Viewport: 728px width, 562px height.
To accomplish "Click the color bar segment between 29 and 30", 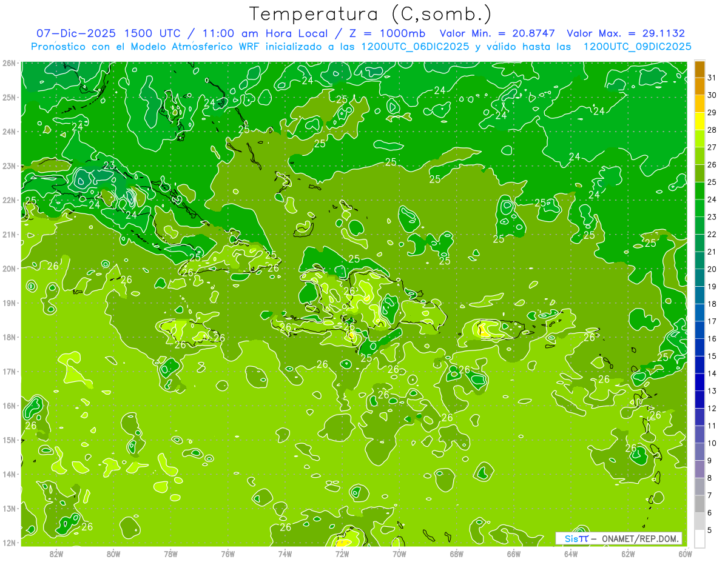I will coord(699,104).
